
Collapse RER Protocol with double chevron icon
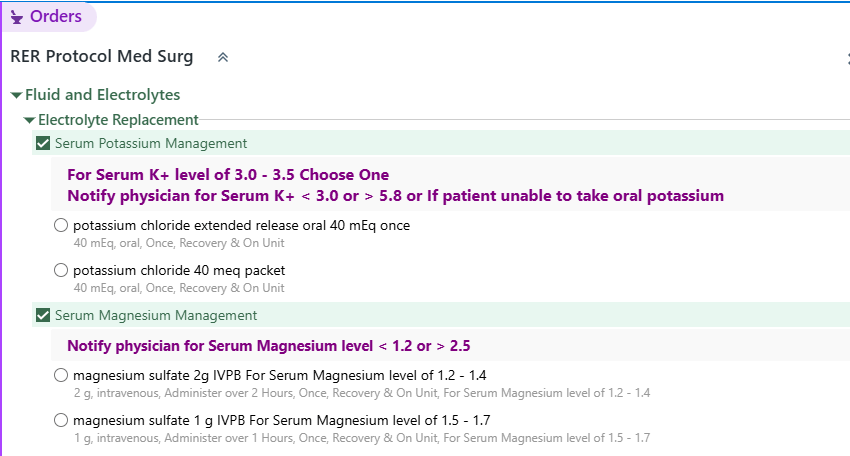click(223, 57)
